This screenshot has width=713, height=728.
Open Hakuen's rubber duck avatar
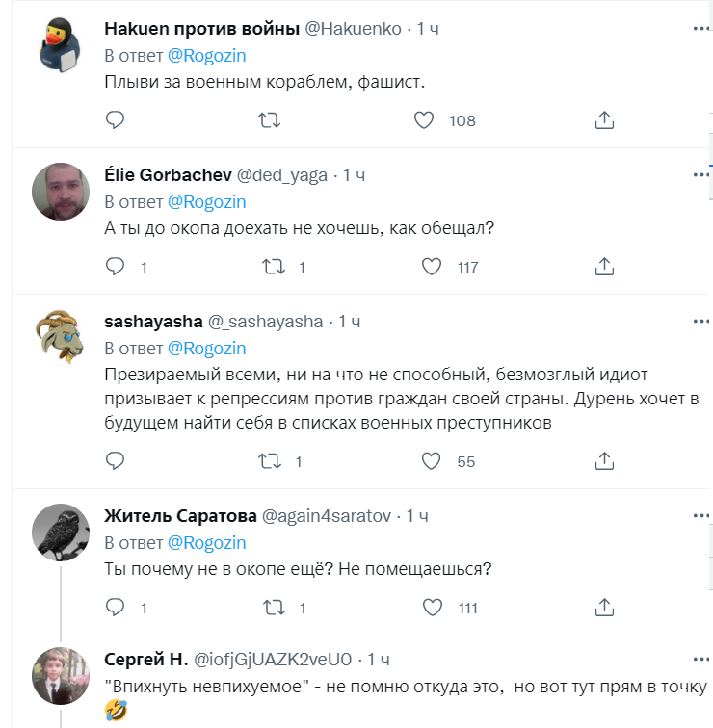62,45
